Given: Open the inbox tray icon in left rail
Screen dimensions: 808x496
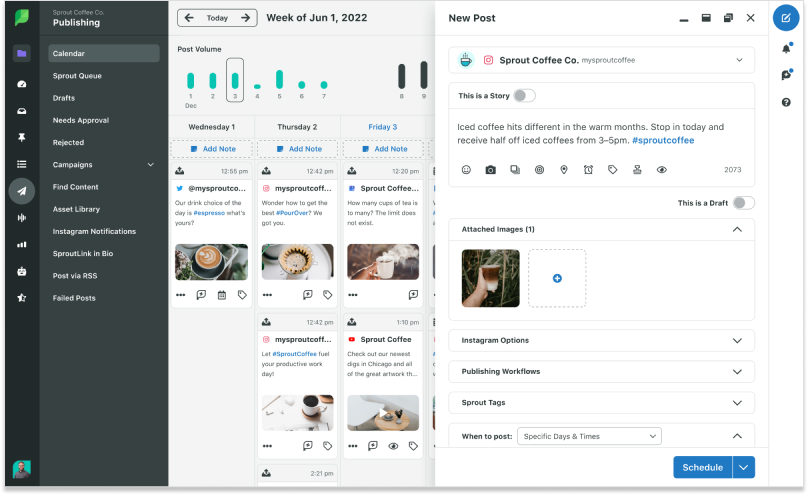Looking at the screenshot, I should 22,111.
